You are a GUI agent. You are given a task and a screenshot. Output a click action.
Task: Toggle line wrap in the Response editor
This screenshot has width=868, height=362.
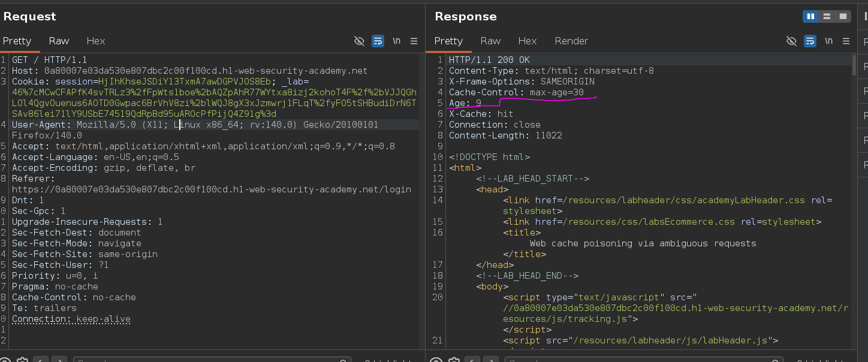coord(810,41)
